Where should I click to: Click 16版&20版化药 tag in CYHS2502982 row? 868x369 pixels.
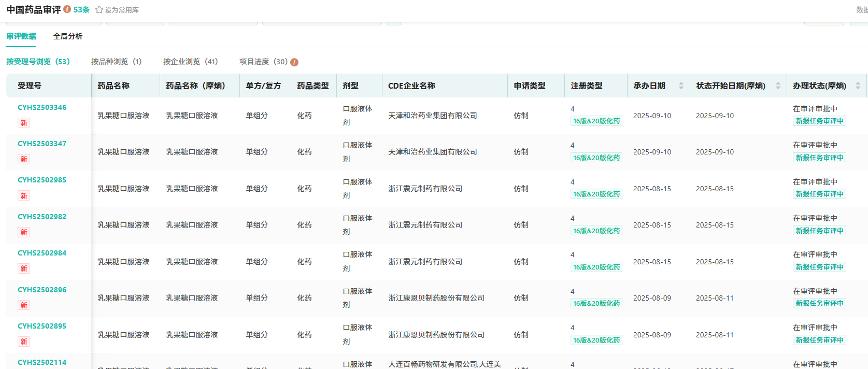pos(596,231)
